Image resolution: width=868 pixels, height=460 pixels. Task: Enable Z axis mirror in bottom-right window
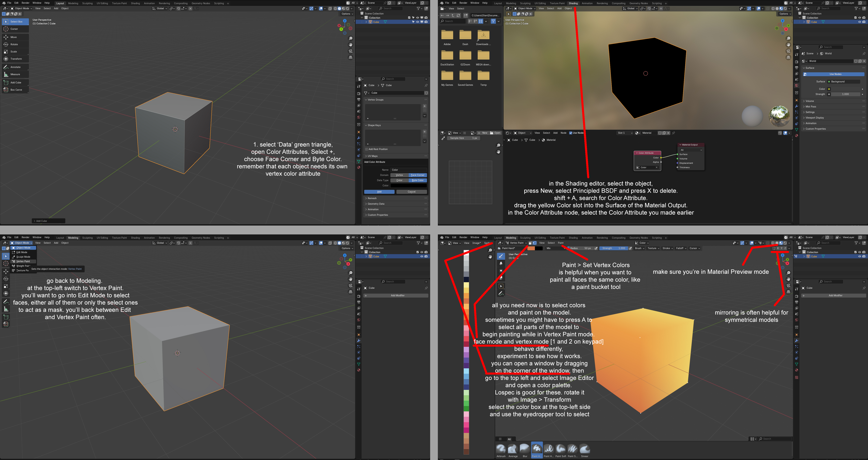(785, 248)
